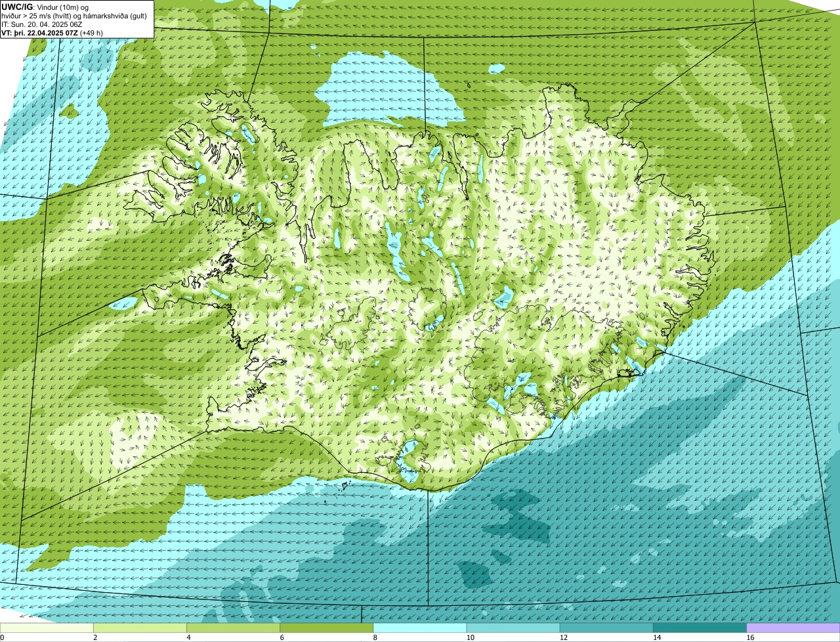Click the legend tick label "16"
The height and width of the screenshot is (642, 840).
750,637
